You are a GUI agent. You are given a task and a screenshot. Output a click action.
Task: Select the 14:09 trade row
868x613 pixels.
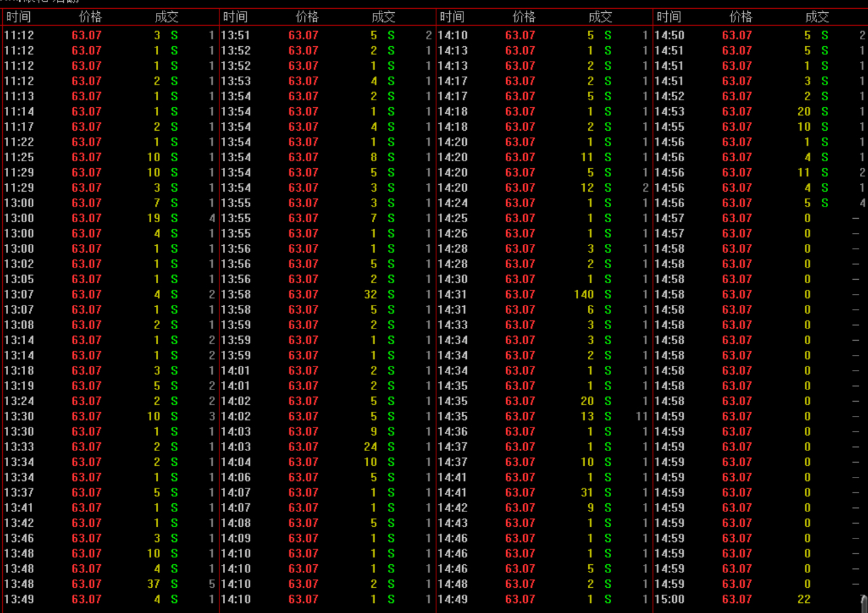point(327,538)
